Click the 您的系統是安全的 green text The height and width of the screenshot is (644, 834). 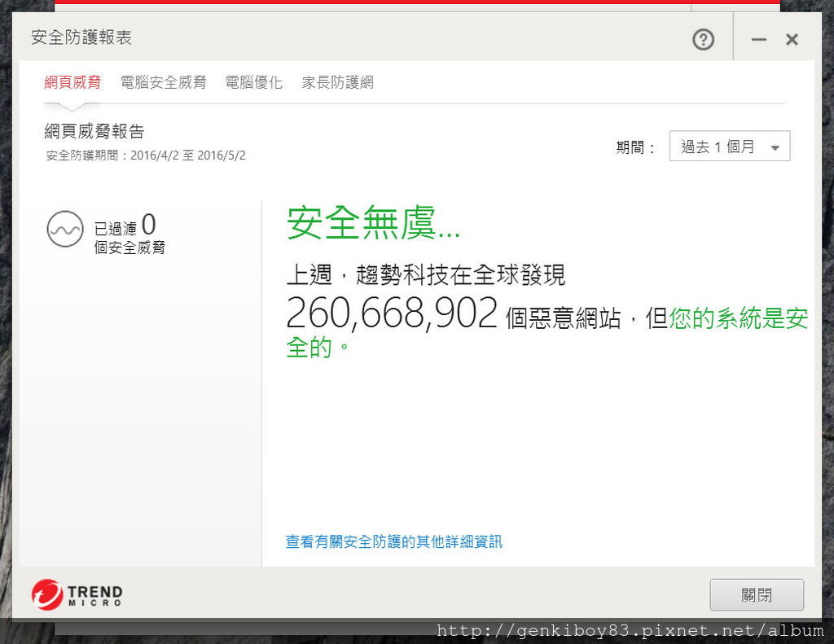coord(546,332)
